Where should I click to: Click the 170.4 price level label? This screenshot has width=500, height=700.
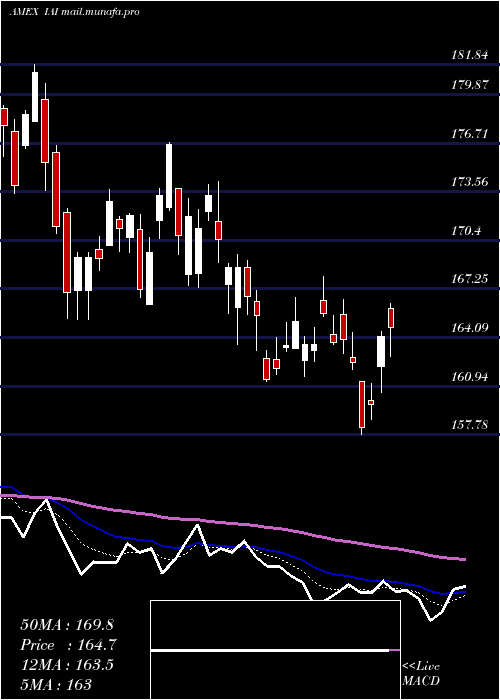[x=466, y=231]
